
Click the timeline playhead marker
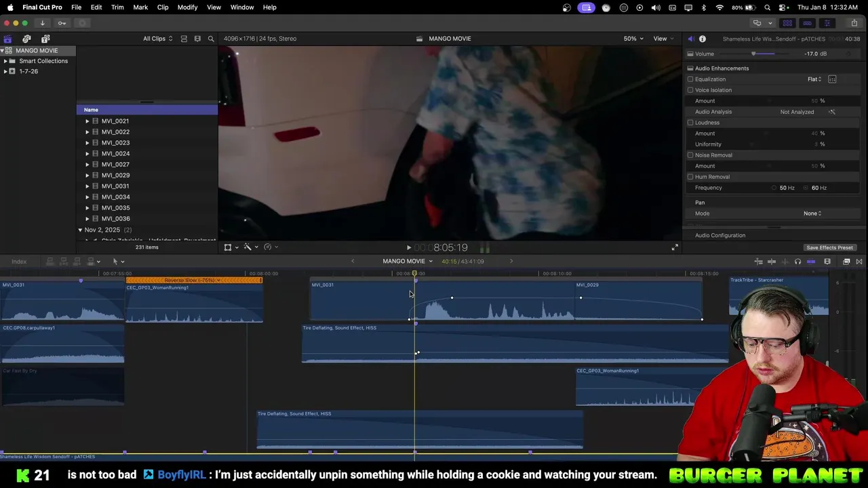414,274
